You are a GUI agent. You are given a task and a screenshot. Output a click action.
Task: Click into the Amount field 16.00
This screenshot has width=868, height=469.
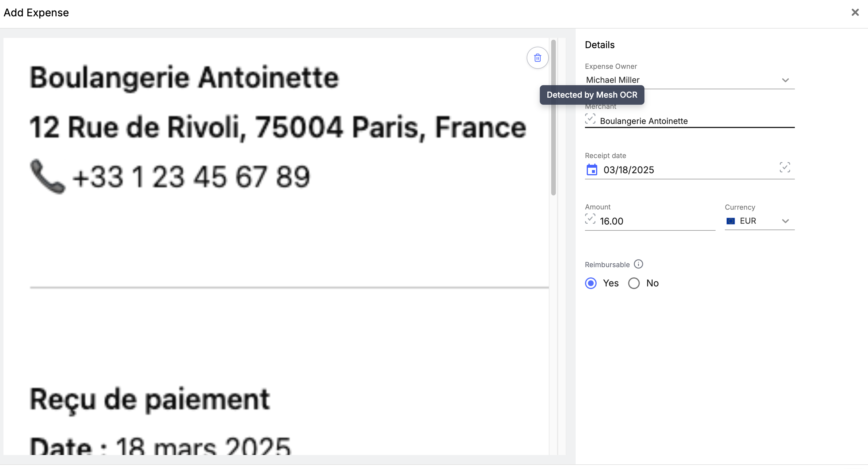[x=612, y=221]
